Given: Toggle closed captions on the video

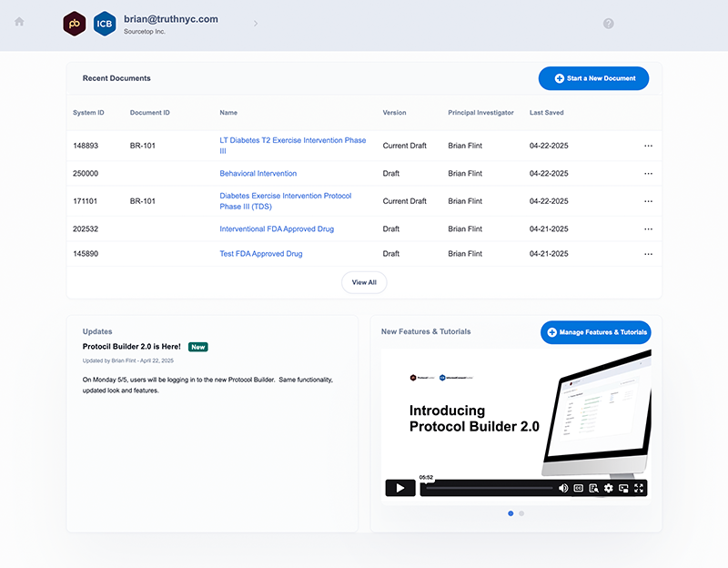Looking at the screenshot, I should (x=579, y=488).
